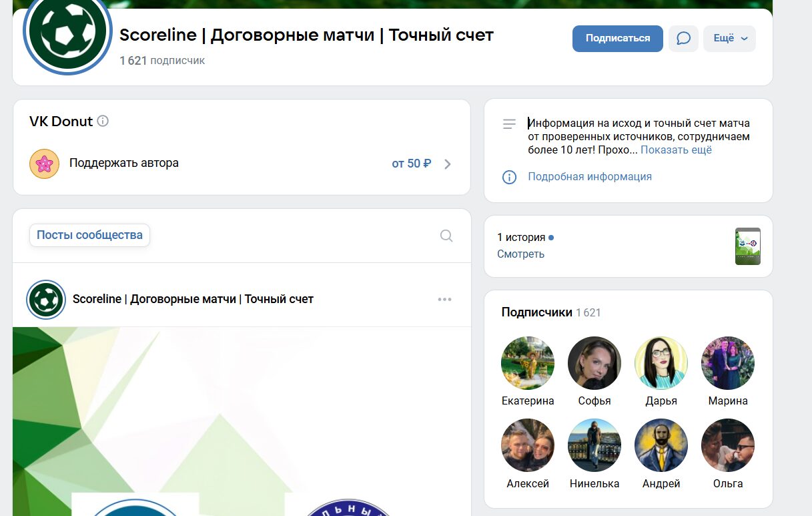
Task: Open the three-dot post options menu
Action: point(444,300)
